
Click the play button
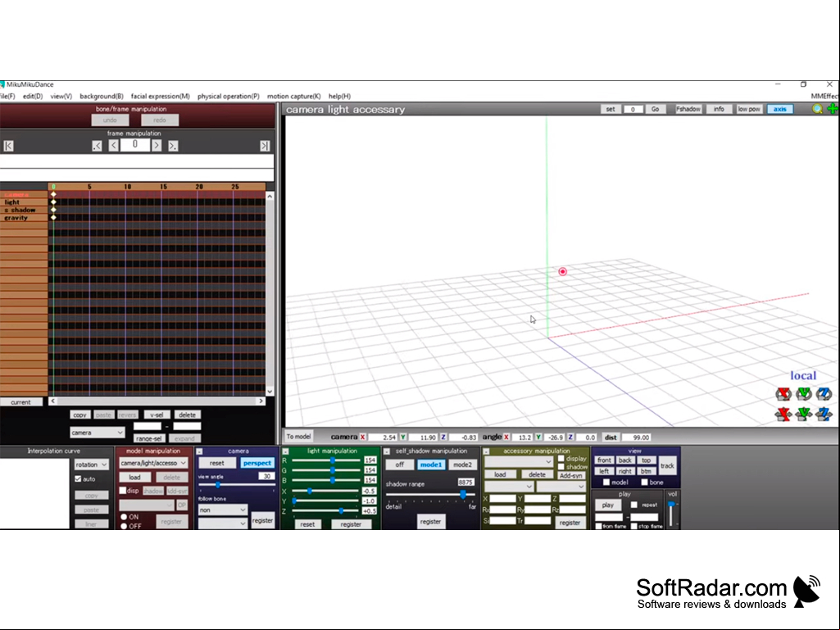[607, 505]
